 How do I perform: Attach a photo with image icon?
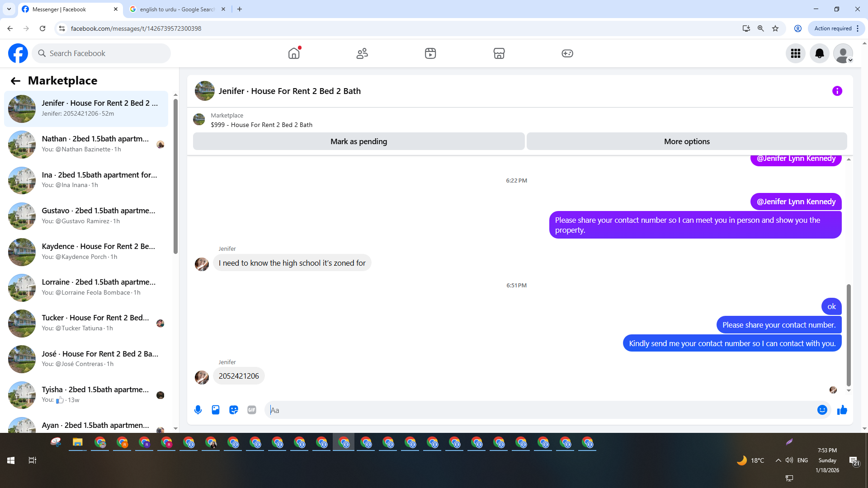216,410
